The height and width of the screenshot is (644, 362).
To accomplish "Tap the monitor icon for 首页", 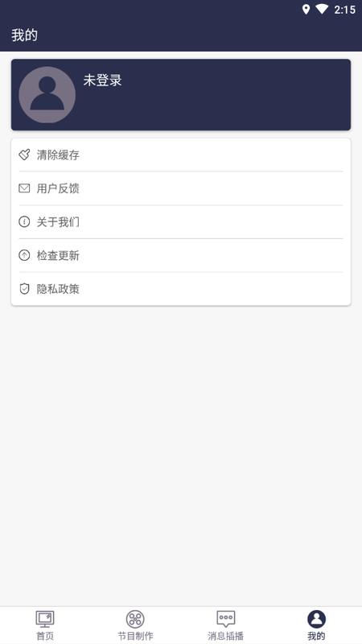I will point(45,619).
